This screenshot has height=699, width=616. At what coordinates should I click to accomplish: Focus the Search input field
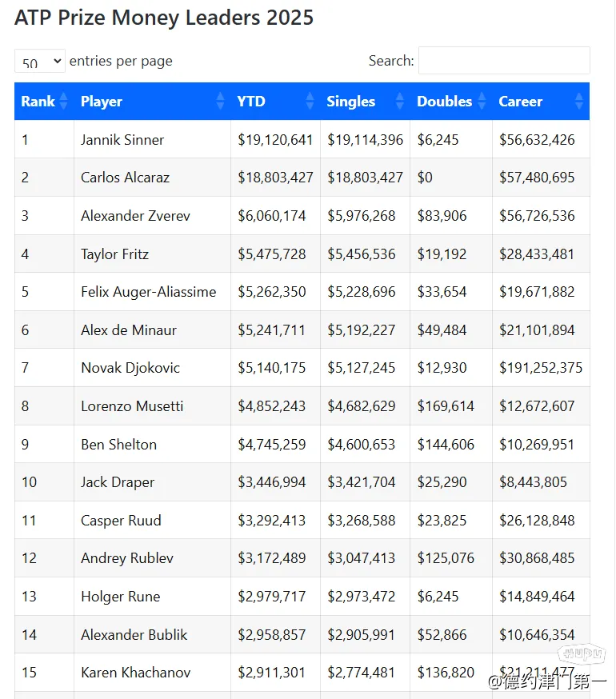click(504, 61)
